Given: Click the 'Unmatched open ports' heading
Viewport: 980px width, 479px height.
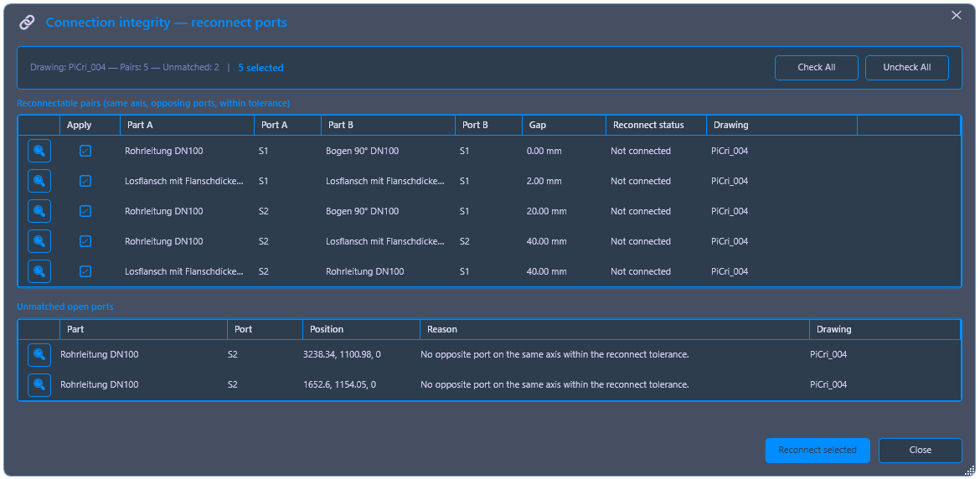Looking at the screenshot, I should tap(65, 306).
